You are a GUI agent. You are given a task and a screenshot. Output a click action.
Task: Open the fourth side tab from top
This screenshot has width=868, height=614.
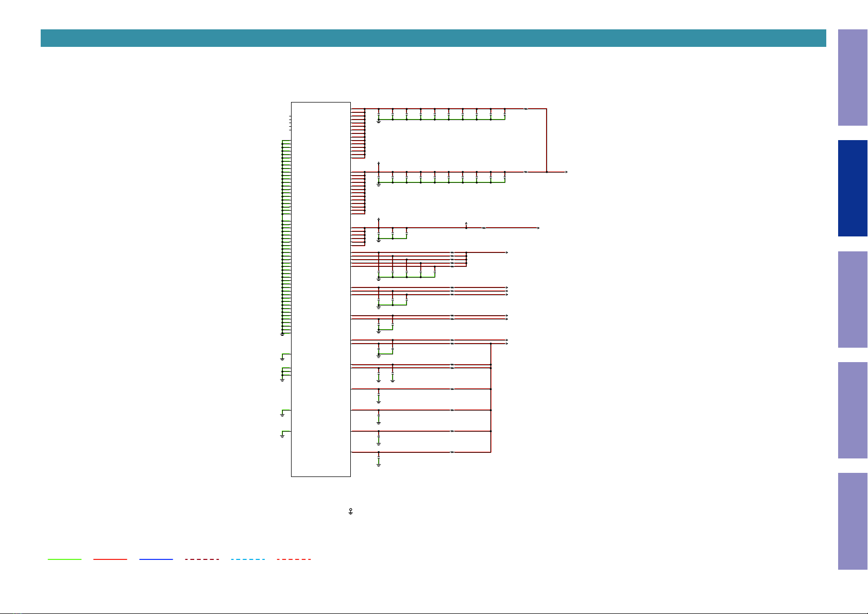[x=853, y=411]
